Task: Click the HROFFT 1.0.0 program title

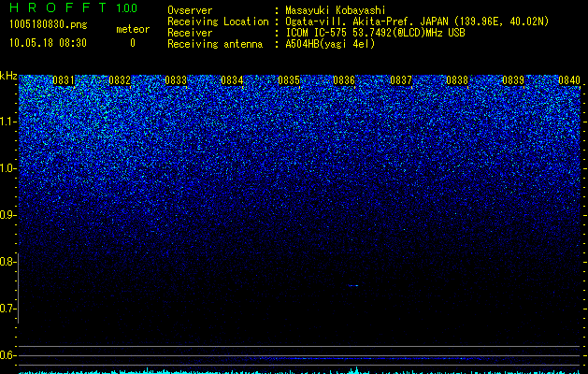Action: pos(74,7)
